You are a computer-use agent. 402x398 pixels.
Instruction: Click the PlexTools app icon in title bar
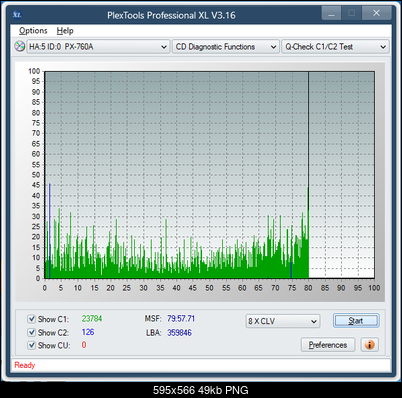tap(17, 14)
